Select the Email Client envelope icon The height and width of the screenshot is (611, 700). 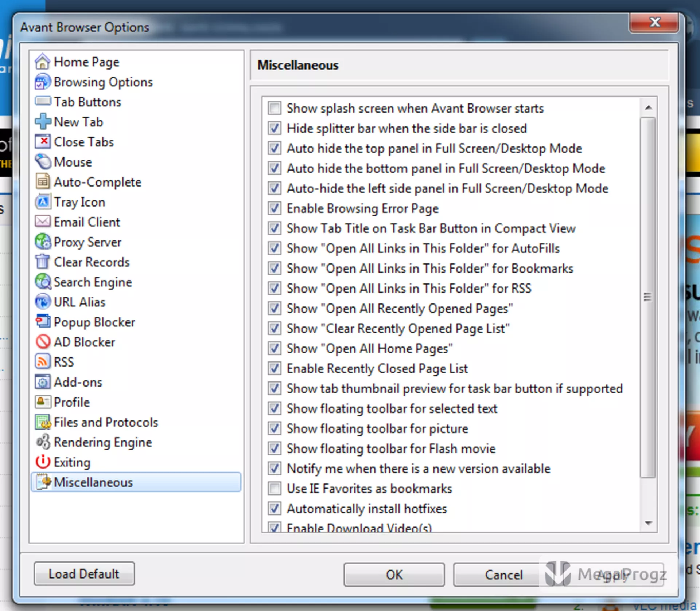coord(43,222)
